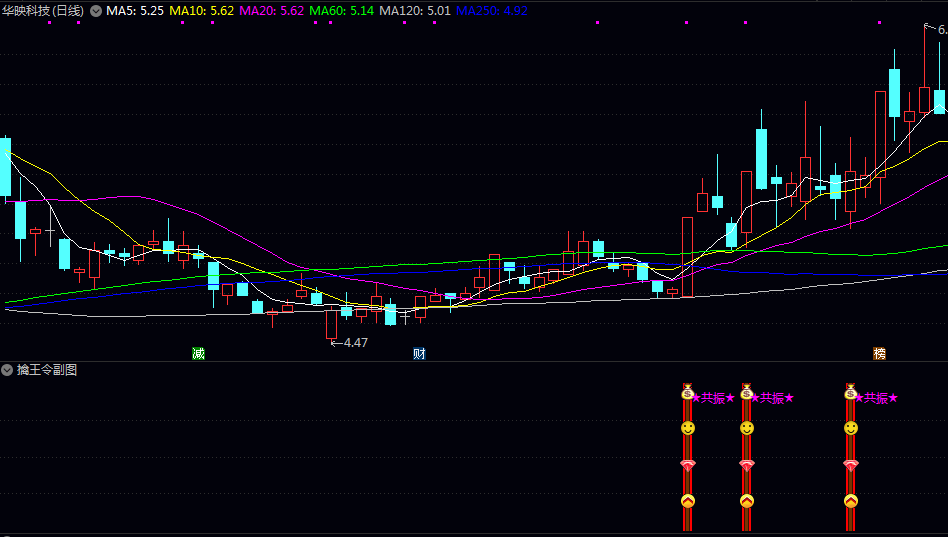Click the up-arrow icon in the leftmost signal column
This screenshot has height=537, width=948.
[687, 501]
